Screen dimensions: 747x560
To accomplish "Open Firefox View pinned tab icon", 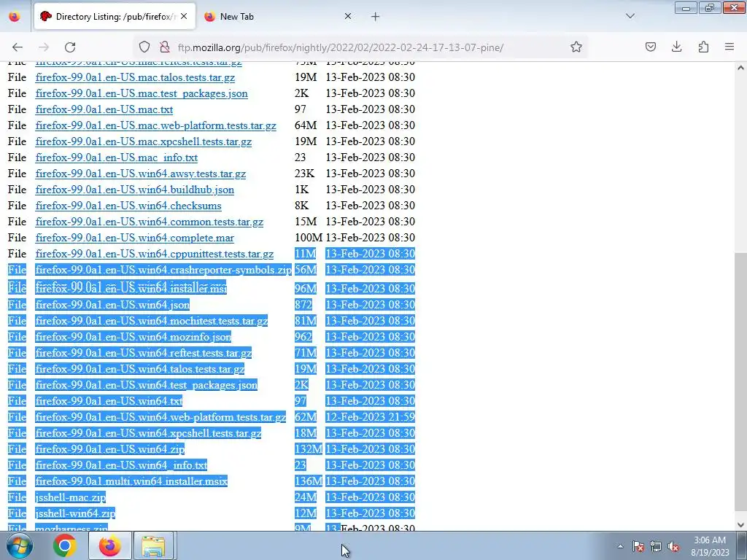I will click(15, 16).
